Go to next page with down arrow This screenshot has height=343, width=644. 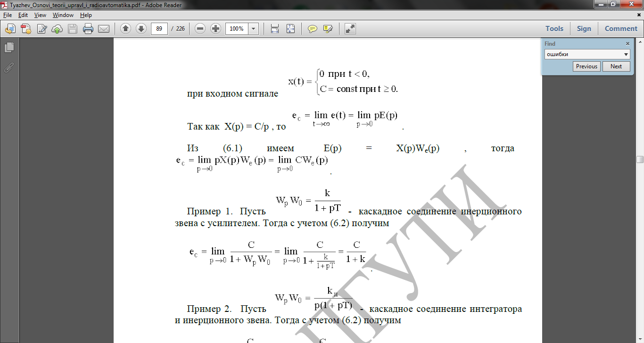point(141,29)
